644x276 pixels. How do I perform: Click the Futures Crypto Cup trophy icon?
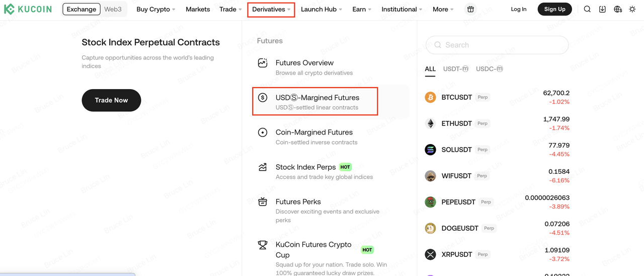tap(263, 245)
